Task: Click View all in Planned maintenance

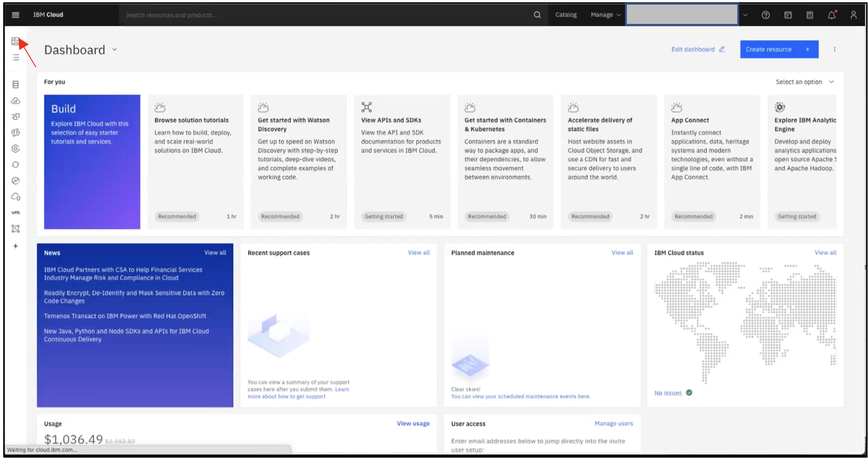Action: (x=622, y=252)
